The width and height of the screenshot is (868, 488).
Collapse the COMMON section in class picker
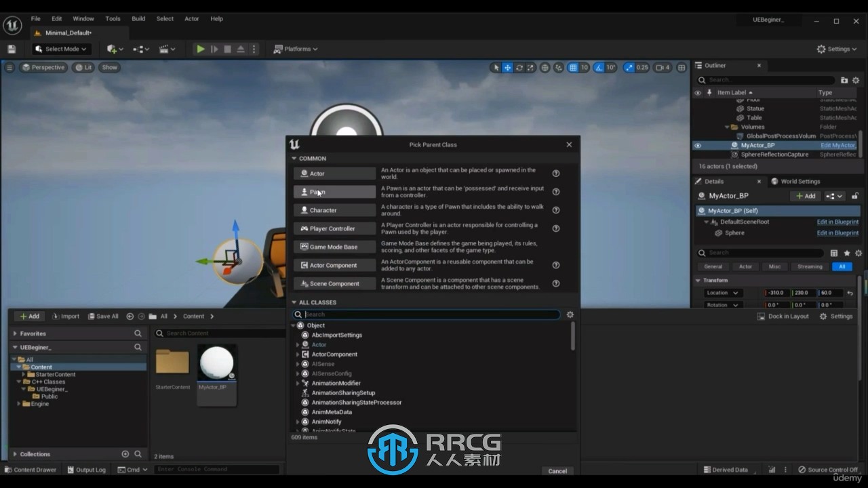294,159
